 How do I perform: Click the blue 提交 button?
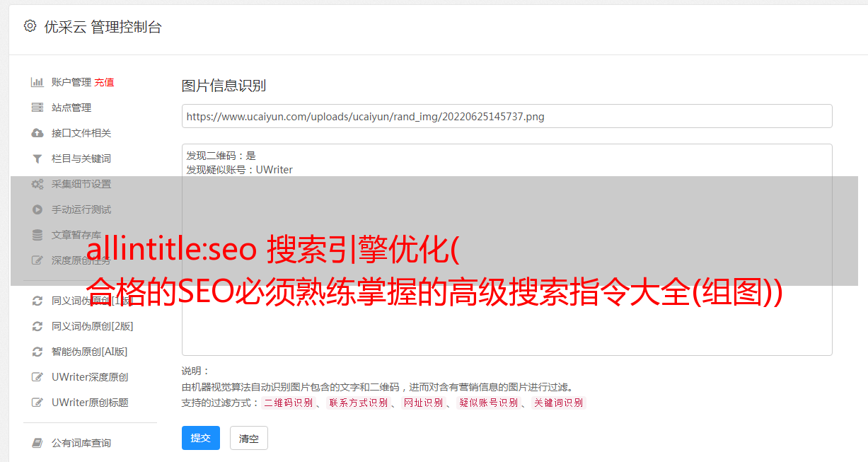[x=201, y=438]
